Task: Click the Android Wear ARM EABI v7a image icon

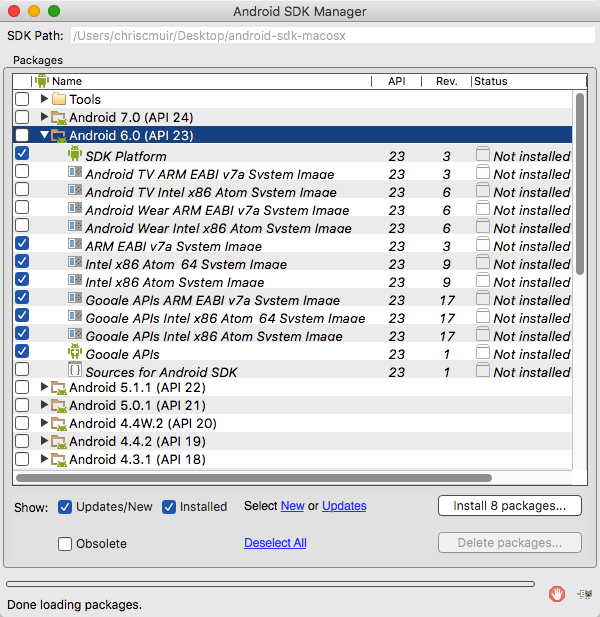Action: (x=75, y=208)
